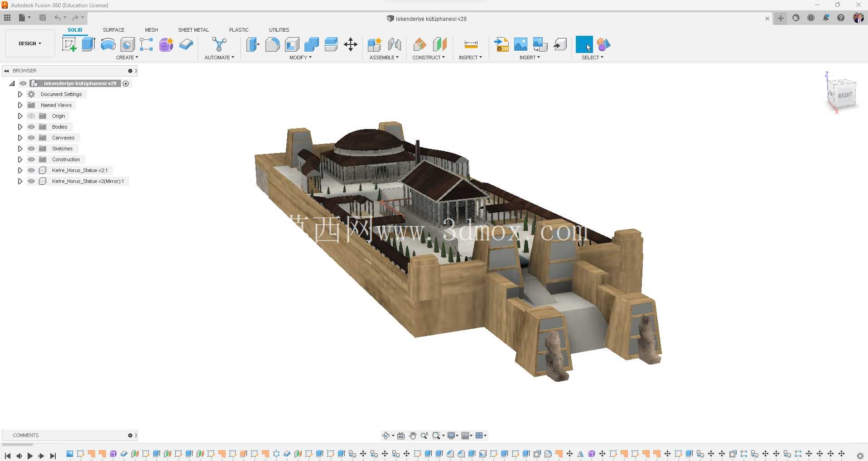The width and height of the screenshot is (868, 461).
Task: Hide the Canvases folder
Action: (x=31, y=138)
